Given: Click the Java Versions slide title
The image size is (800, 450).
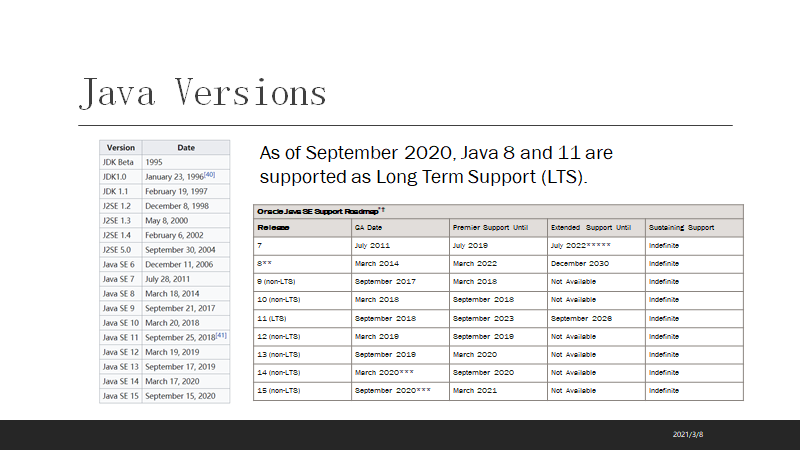Looking at the screenshot, I should 203,93.
